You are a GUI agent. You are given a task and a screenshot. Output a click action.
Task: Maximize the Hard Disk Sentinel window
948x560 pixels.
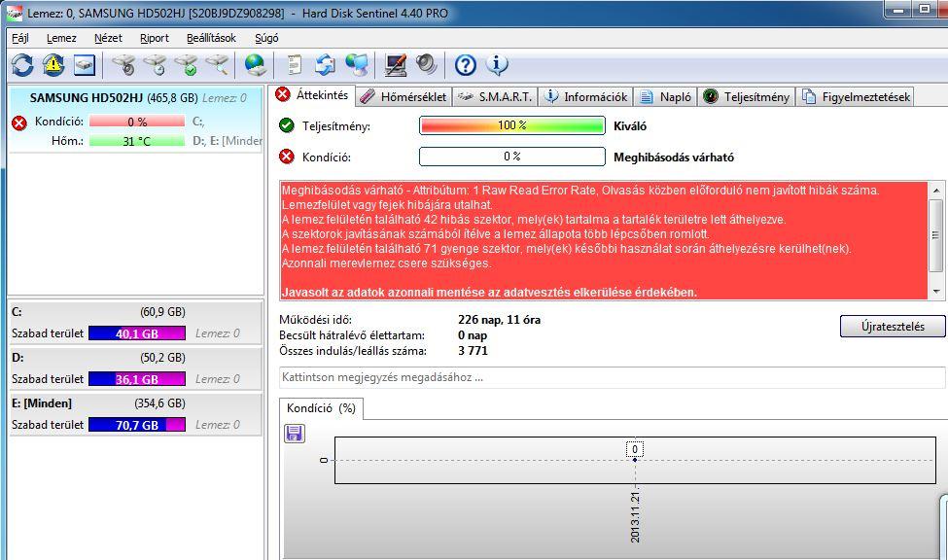click(925, 9)
